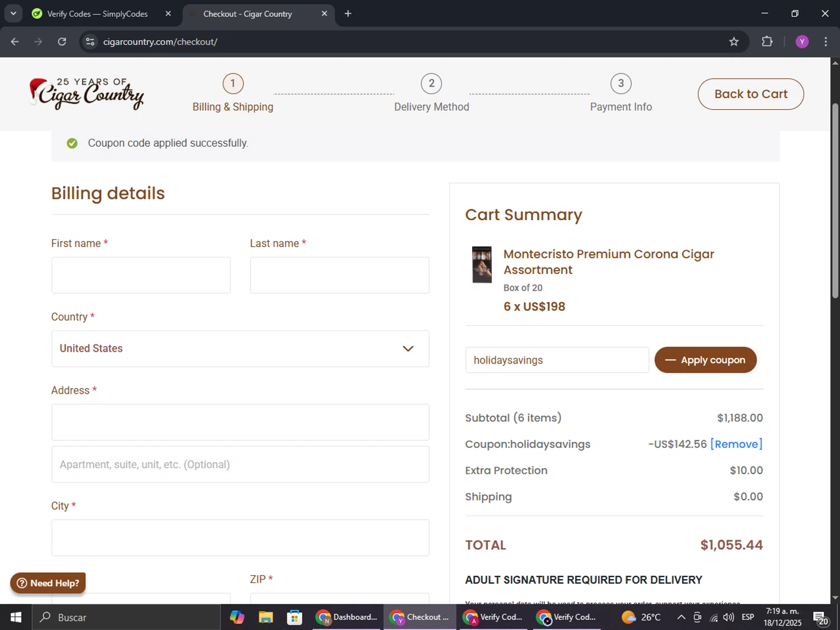
Task: Click the Subtotal value $1,188.00
Action: (740, 418)
